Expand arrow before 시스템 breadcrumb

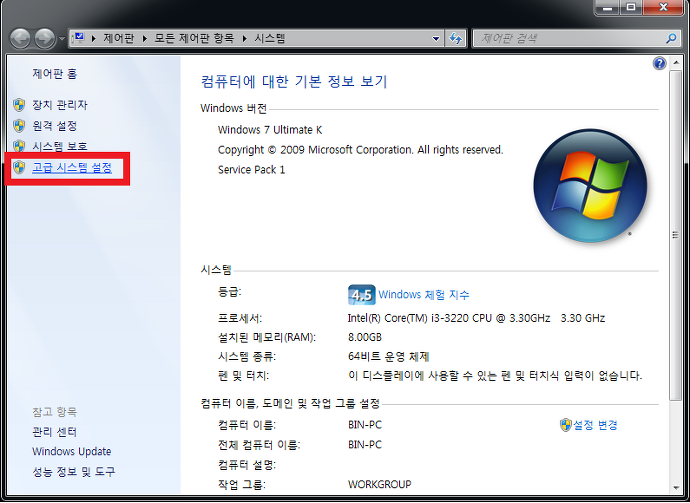[245, 39]
